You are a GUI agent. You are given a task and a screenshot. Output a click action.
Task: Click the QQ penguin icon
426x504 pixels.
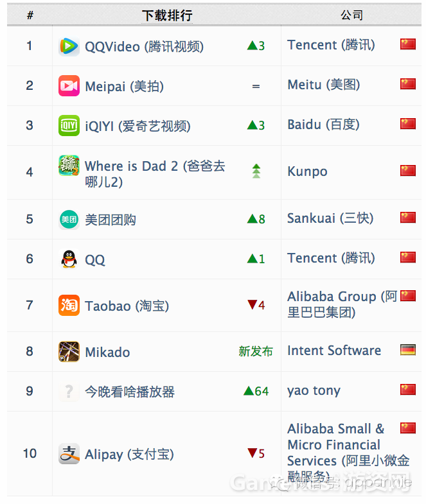click(x=69, y=259)
